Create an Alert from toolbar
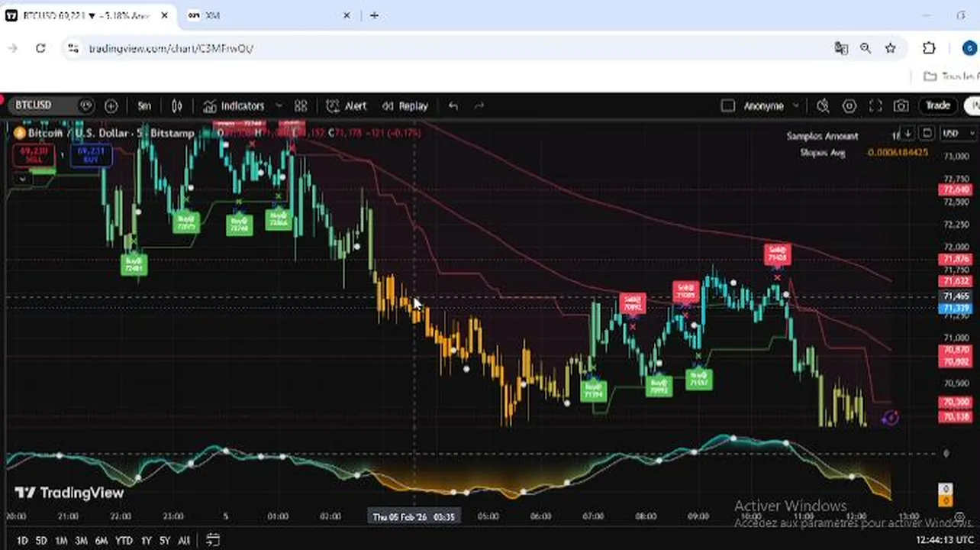Image resolution: width=980 pixels, height=550 pixels. tap(347, 106)
